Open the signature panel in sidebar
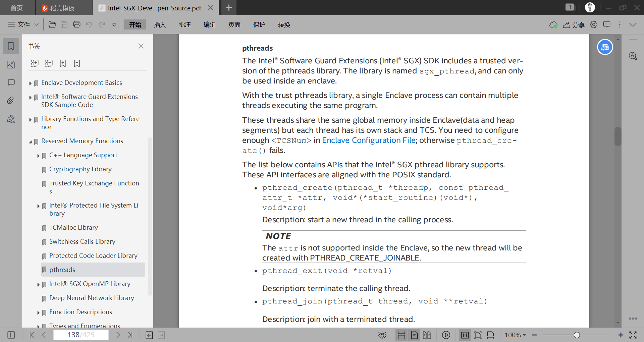 point(11,119)
